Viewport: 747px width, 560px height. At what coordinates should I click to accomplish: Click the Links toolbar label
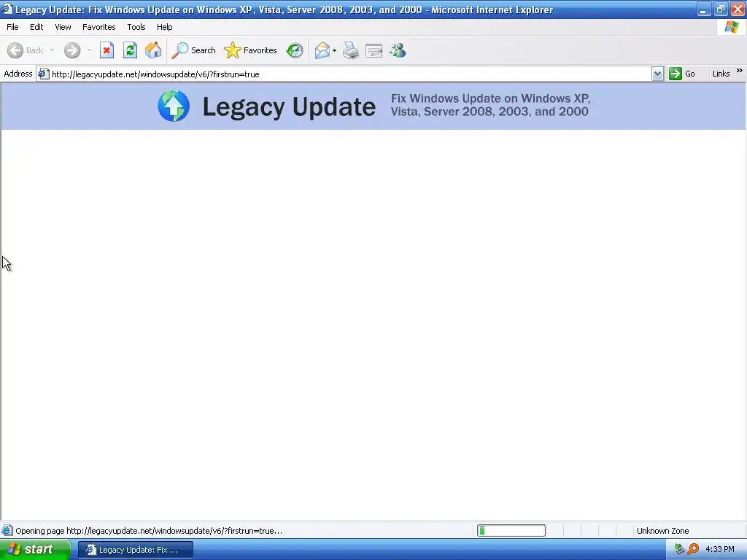coord(721,74)
